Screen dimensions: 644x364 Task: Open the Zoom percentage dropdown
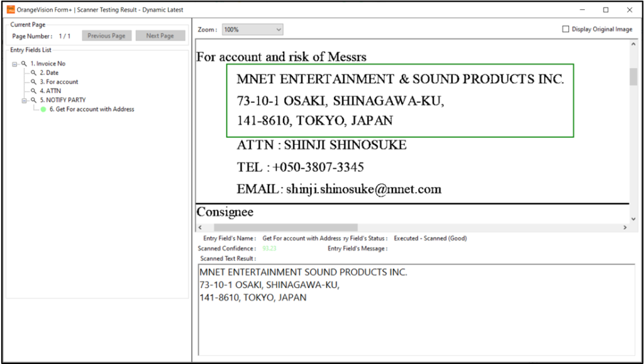(276, 29)
